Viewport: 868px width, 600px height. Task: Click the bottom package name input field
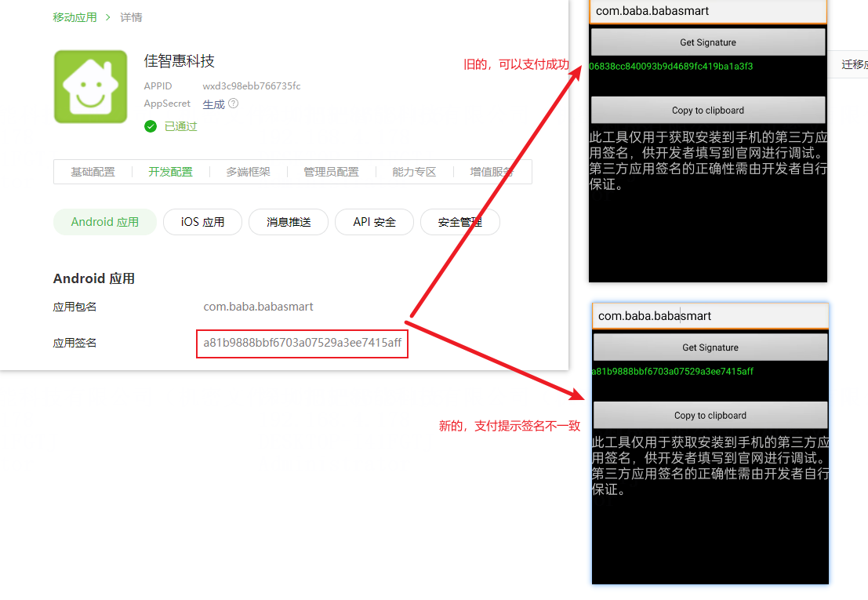(x=710, y=316)
